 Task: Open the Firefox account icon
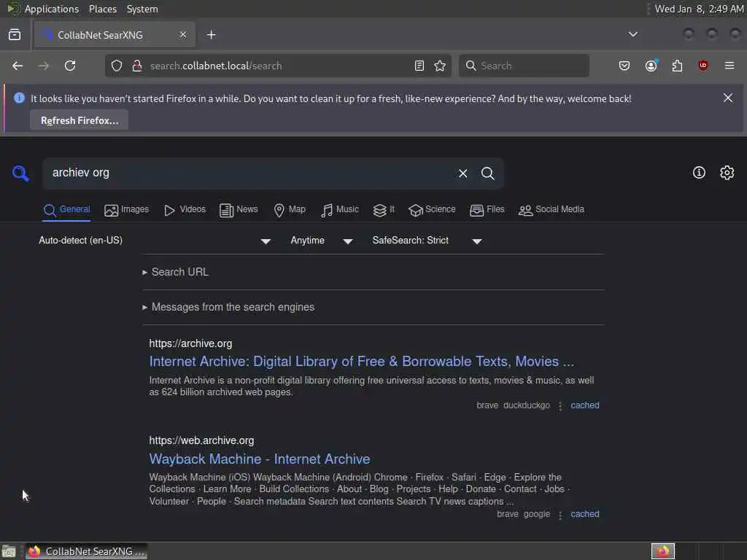[651, 66]
